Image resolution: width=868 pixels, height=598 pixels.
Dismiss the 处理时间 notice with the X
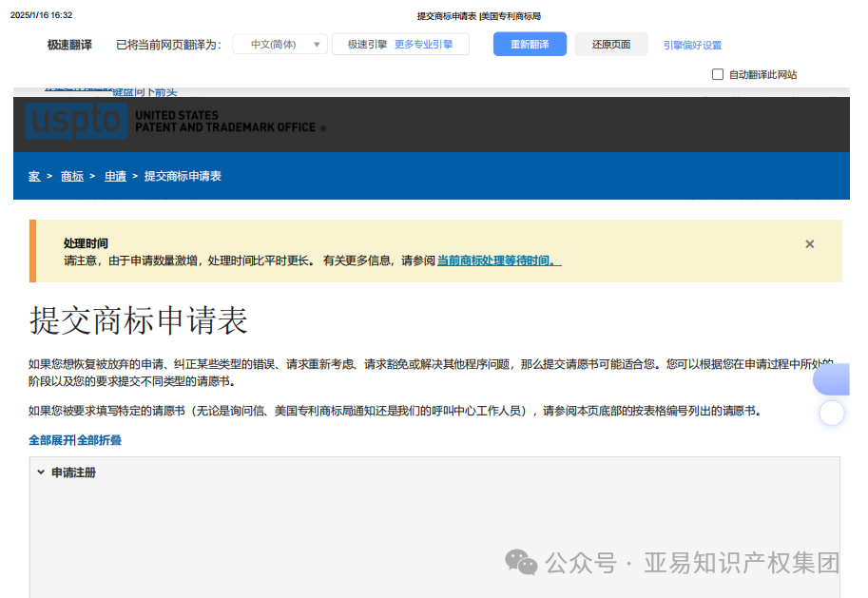tap(809, 243)
